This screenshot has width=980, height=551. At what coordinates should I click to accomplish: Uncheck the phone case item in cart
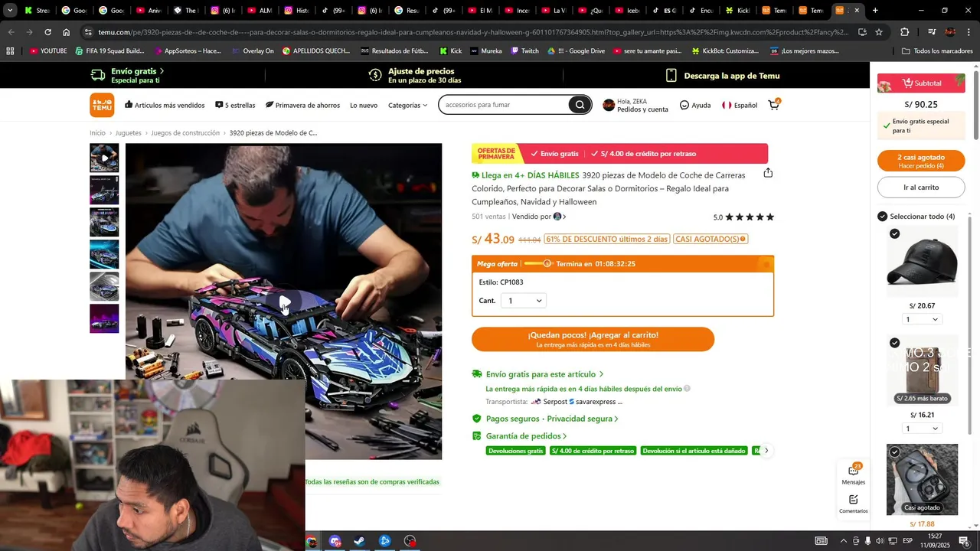[x=895, y=452]
